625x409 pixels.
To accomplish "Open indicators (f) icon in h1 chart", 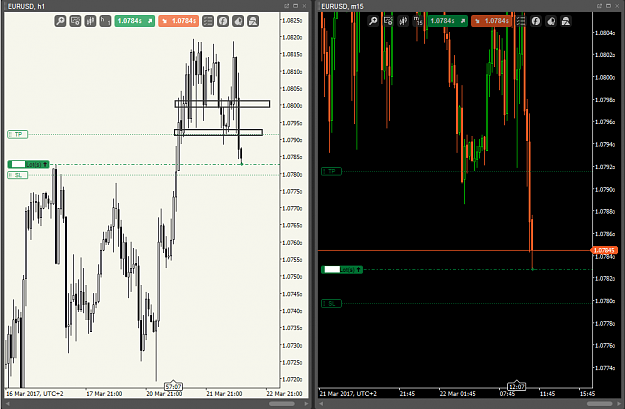I will pos(223,21).
